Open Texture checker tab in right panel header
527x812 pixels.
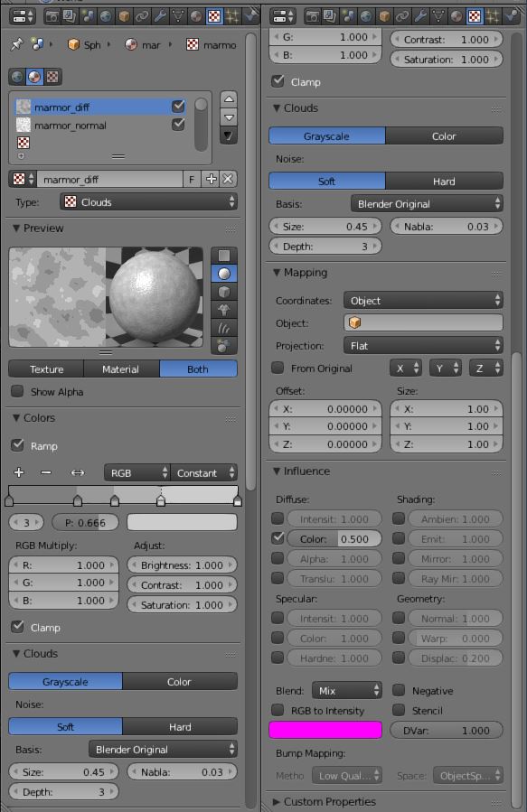(475, 16)
